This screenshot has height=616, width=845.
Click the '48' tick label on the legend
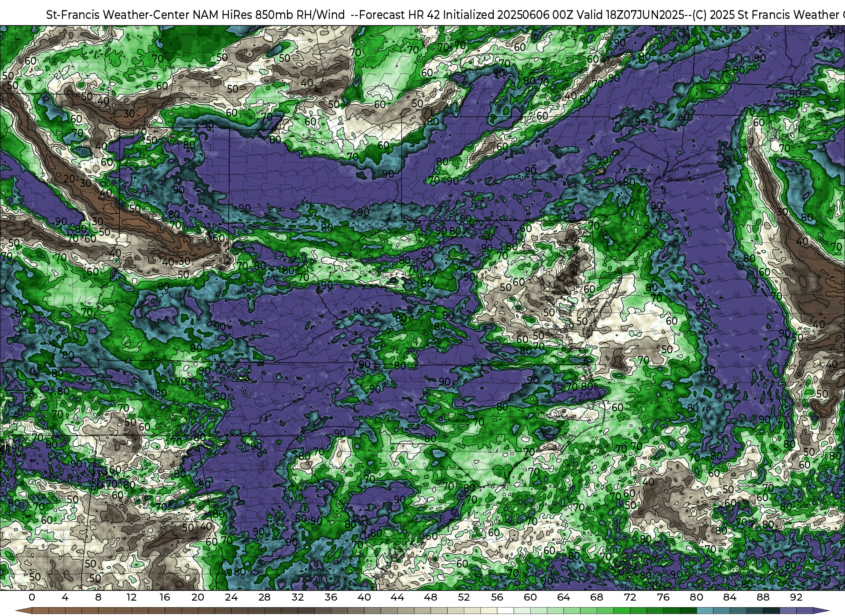430,597
